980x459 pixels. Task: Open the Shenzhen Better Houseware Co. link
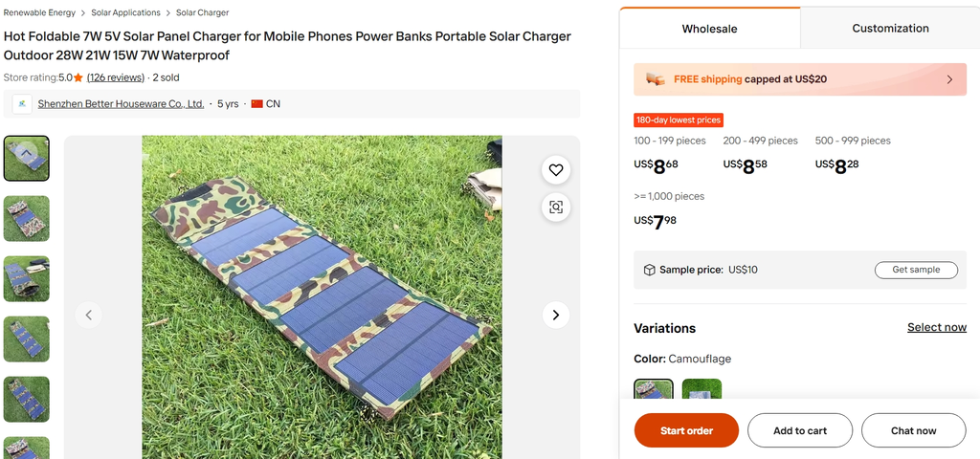pyautogui.click(x=121, y=104)
